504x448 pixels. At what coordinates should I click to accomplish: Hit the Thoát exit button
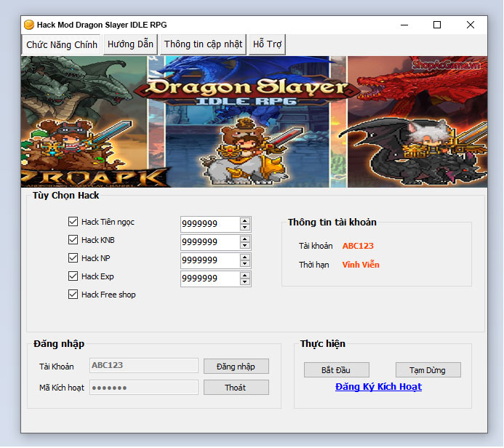click(x=236, y=388)
